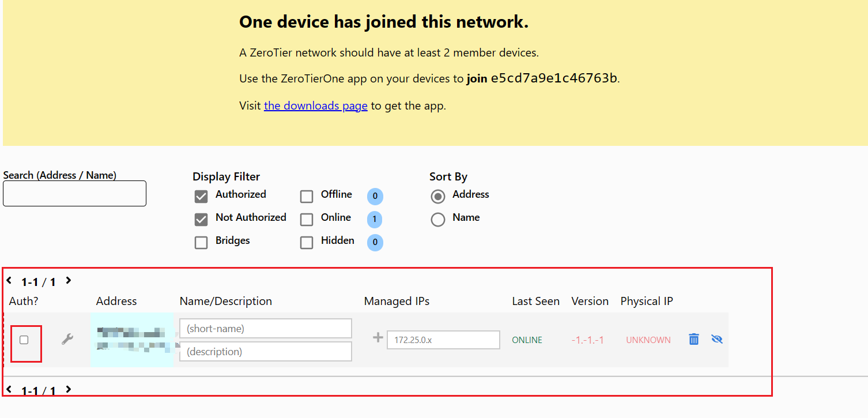Uncheck the Authorized display filter
This screenshot has height=418, width=868.
point(201,197)
